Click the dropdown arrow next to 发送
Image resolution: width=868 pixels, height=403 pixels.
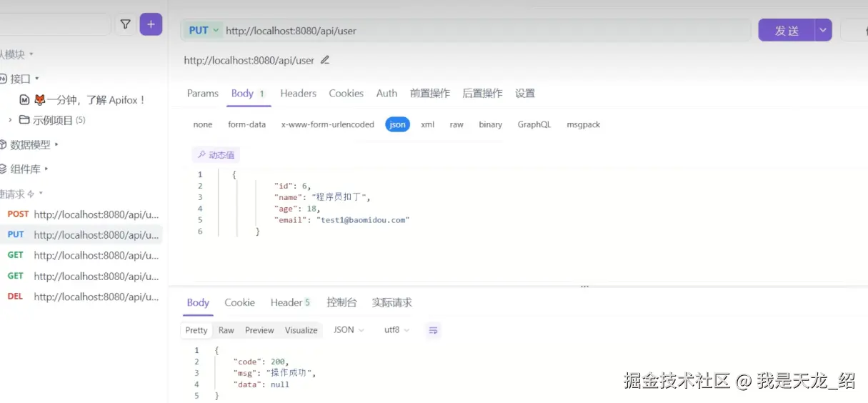(824, 30)
